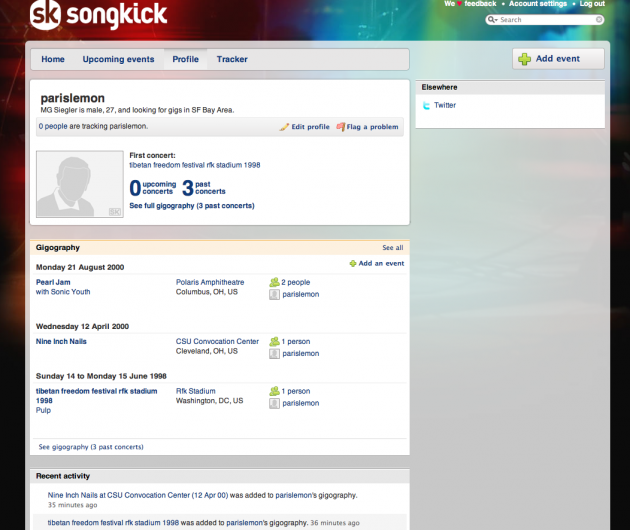Click parislemon name in Pearl Jam row
The width and height of the screenshot is (630, 530).
(301, 295)
